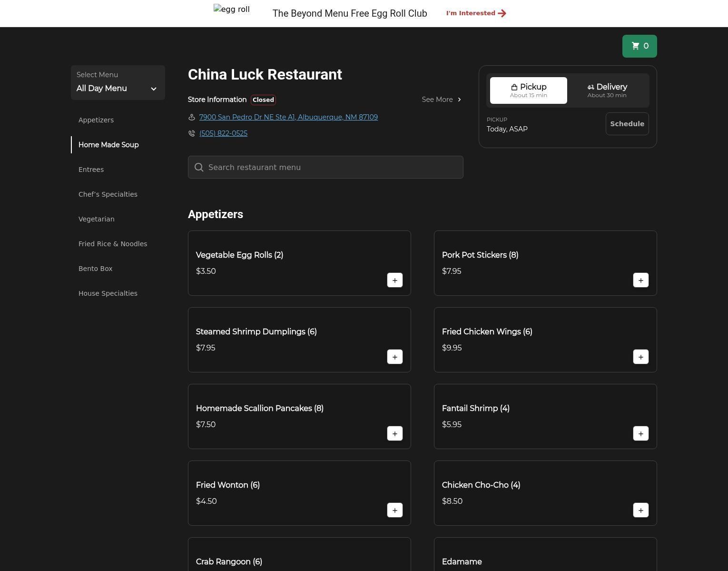Screen dimensions: 728x571
Task: Open the restaurant address link
Action: (288, 117)
